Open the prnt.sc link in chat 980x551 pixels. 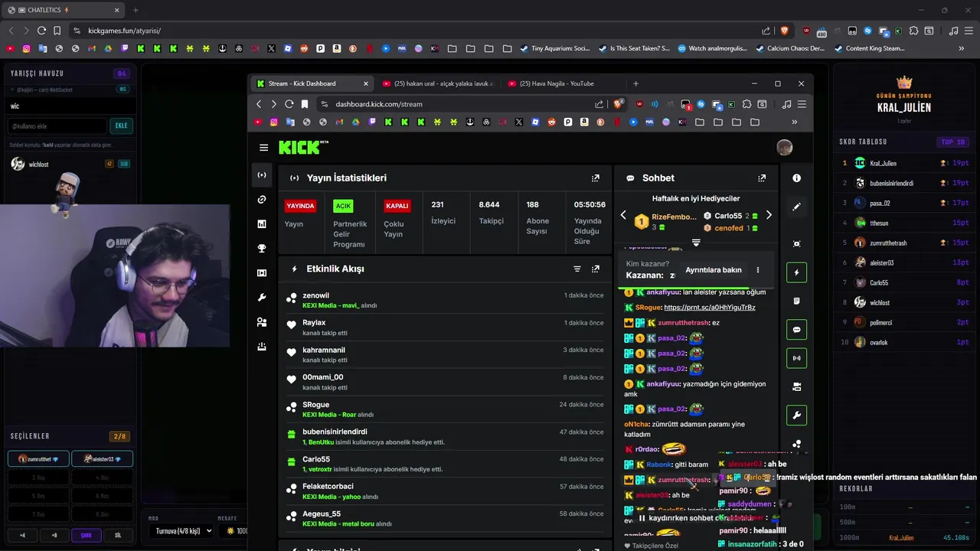710,307
